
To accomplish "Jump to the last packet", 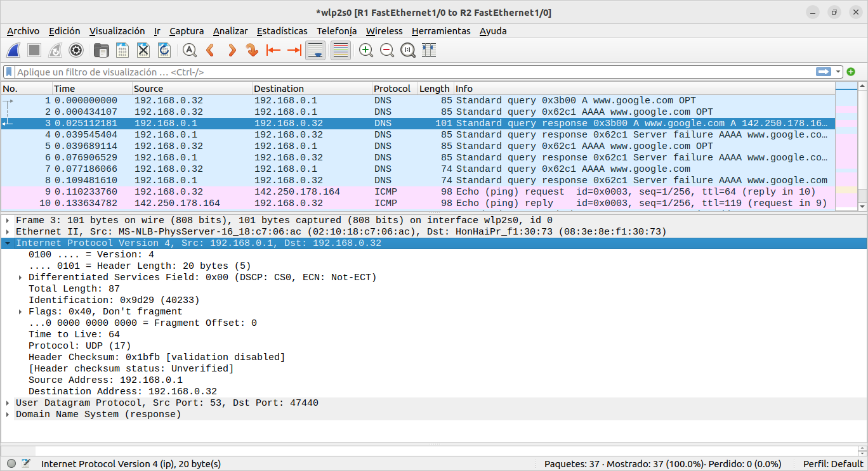I will 294,50.
